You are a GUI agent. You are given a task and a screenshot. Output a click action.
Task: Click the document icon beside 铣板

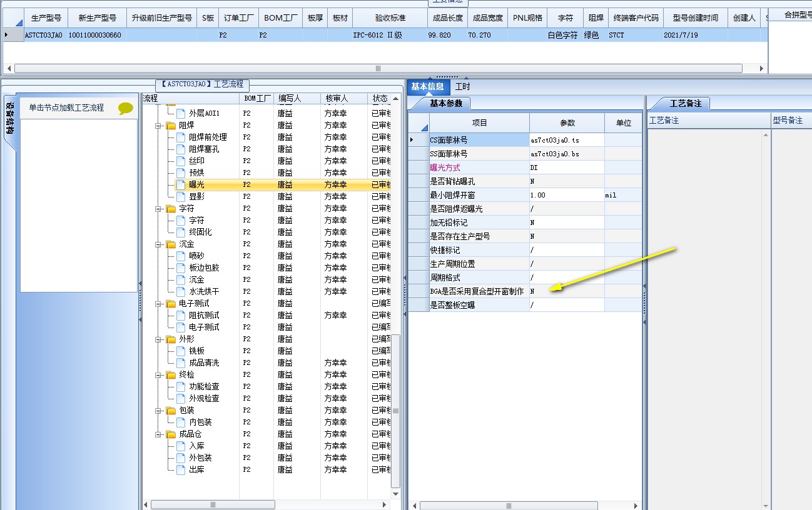click(x=181, y=351)
